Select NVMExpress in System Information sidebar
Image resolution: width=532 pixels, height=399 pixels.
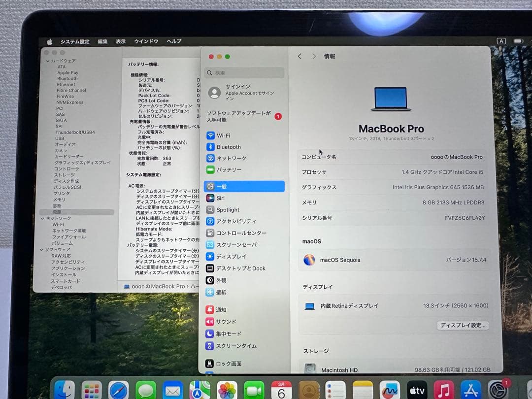pyautogui.click(x=69, y=102)
